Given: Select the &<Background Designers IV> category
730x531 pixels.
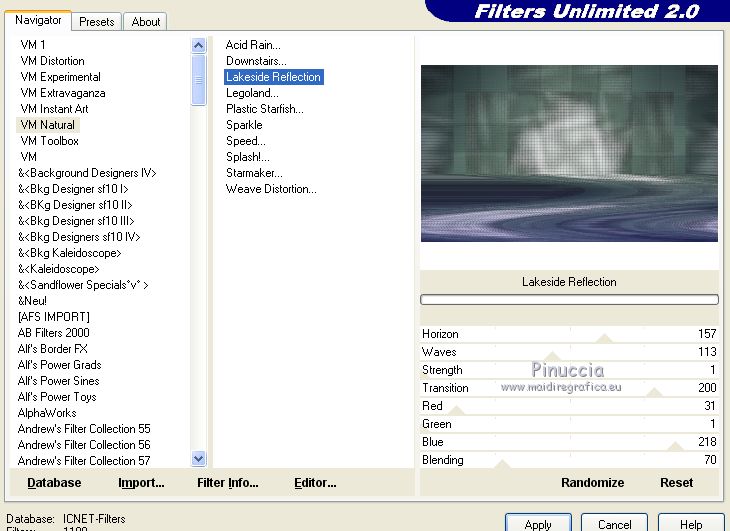Looking at the screenshot, I should (87, 173).
